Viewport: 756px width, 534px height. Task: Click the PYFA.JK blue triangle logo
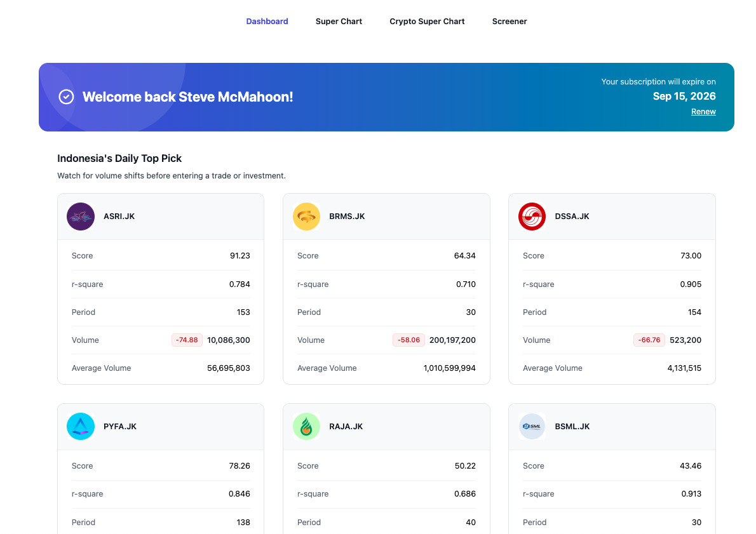(81, 426)
